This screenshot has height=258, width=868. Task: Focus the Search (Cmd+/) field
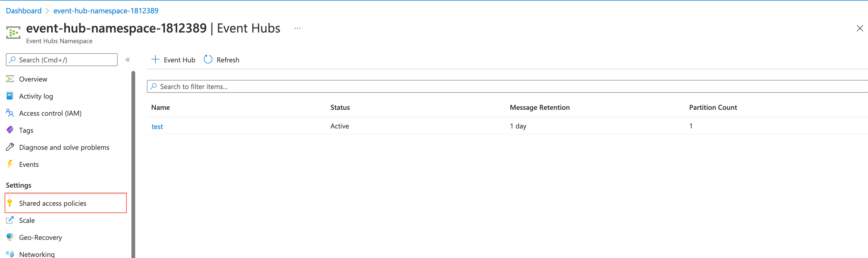pos(62,60)
